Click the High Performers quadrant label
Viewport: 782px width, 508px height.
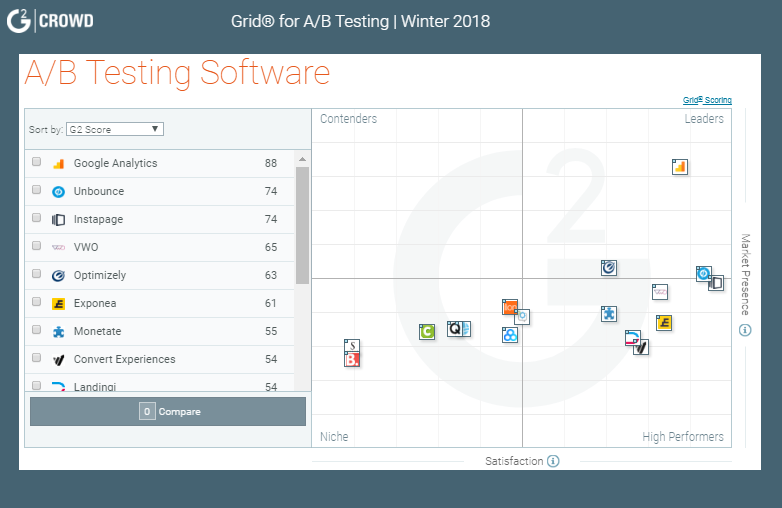tap(683, 437)
